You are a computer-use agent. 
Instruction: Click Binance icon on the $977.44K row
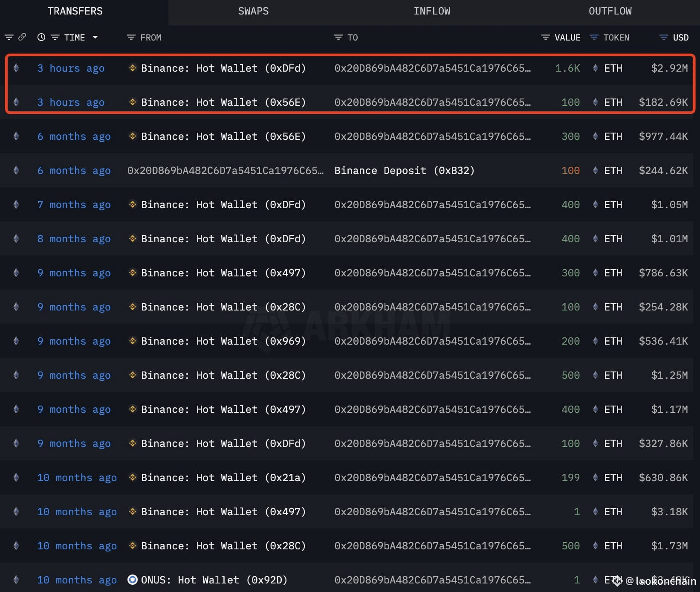133,136
